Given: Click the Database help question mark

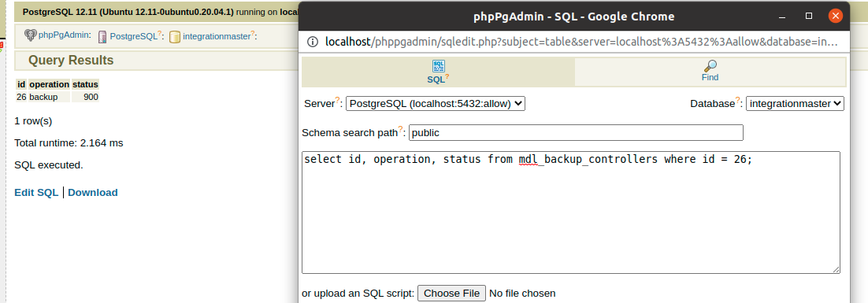Looking at the screenshot, I should point(738,100).
